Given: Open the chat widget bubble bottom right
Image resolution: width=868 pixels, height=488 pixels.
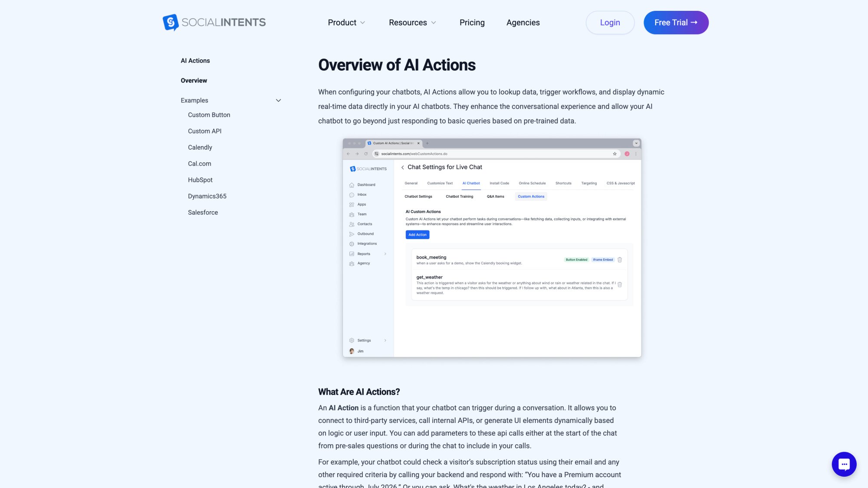Looking at the screenshot, I should click(844, 464).
